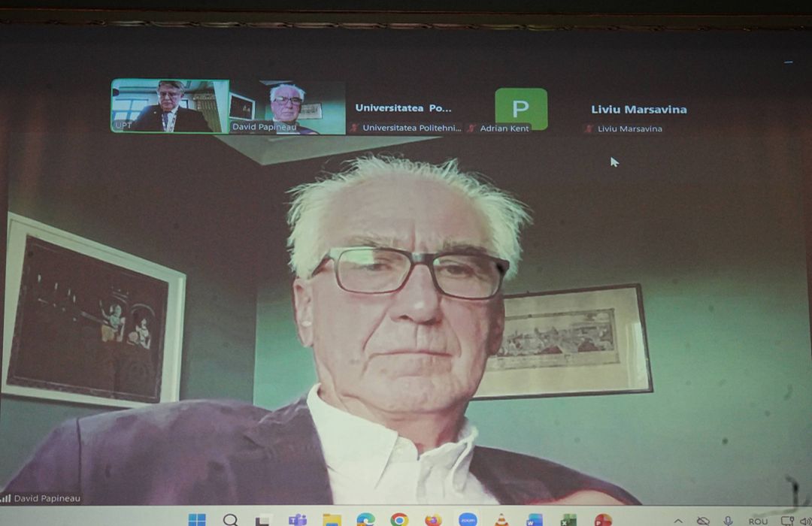Select Adrian Kent's green P avatar tile
Image resolution: width=812 pixels, height=526 pixels.
[x=521, y=109]
